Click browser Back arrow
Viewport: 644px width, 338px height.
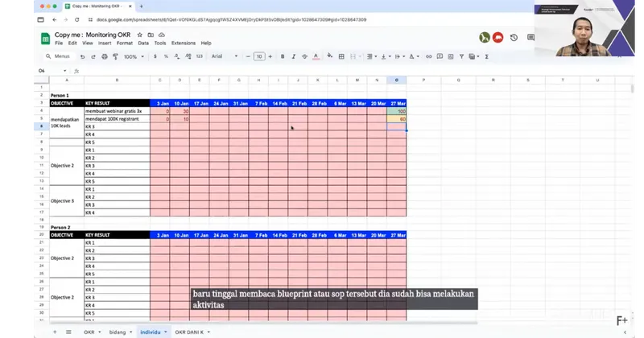coord(54,19)
